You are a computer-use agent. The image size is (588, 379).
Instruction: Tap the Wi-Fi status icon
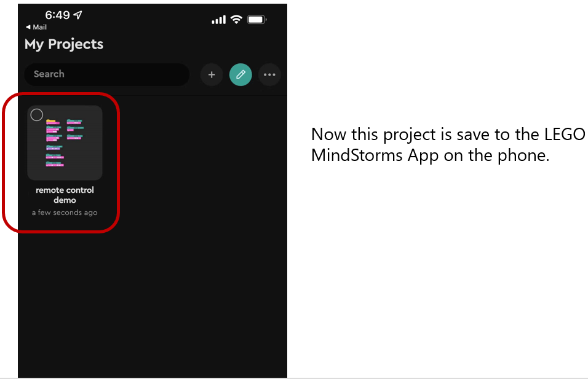point(236,19)
